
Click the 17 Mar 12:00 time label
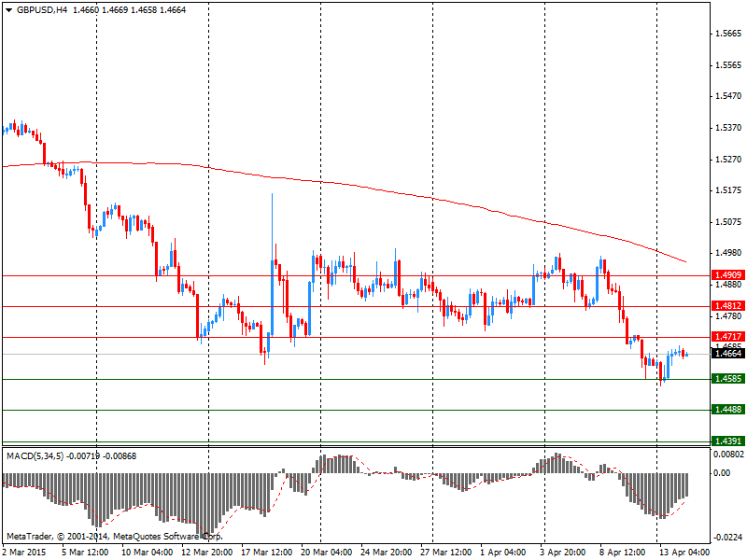[x=266, y=553]
